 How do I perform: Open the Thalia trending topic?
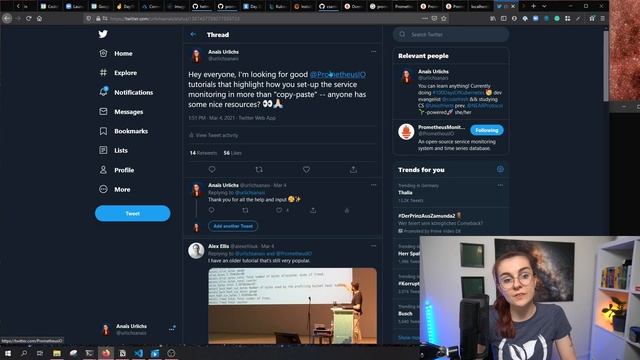[451, 193]
